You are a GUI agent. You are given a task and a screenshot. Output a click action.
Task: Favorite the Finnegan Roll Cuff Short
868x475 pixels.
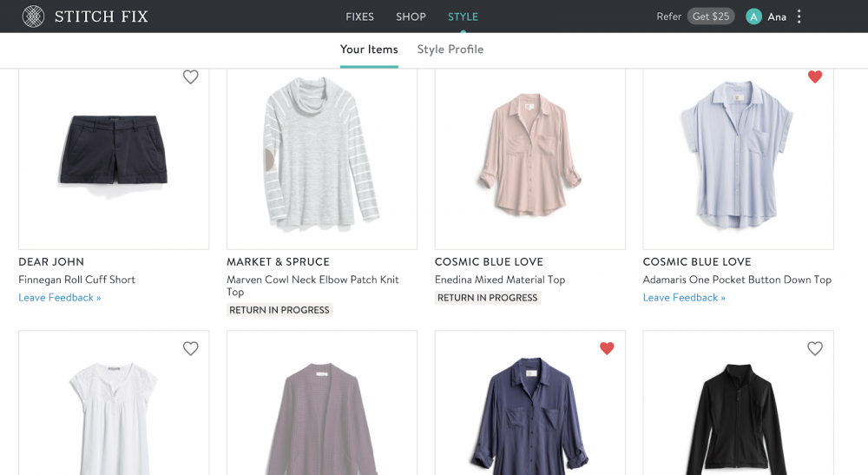[191, 77]
